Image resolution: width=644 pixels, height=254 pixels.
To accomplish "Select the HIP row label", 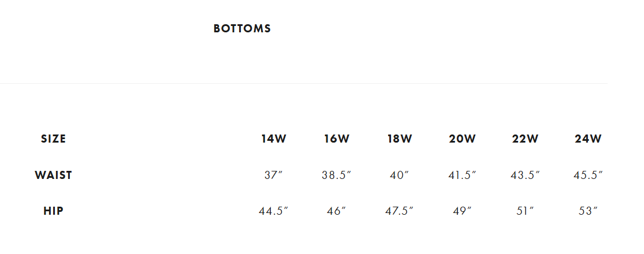I will pos(53,211).
